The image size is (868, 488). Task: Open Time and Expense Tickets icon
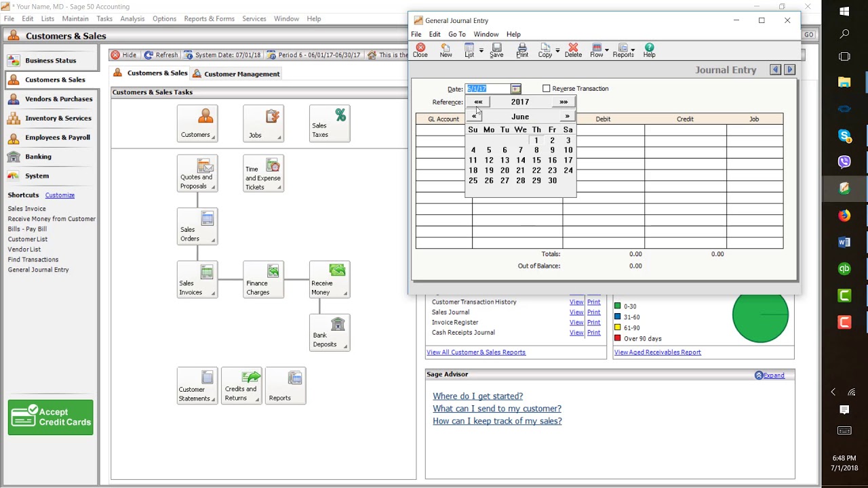click(263, 174)
